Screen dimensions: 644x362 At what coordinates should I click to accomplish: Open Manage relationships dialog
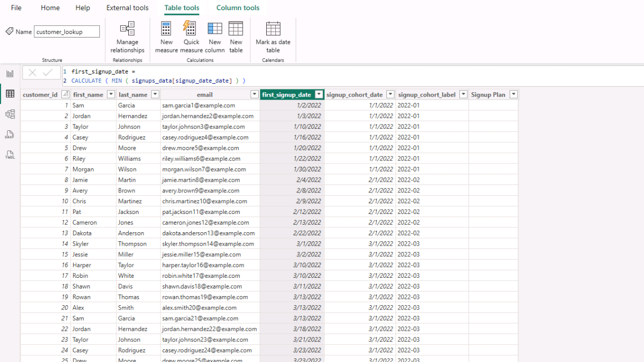127,37
